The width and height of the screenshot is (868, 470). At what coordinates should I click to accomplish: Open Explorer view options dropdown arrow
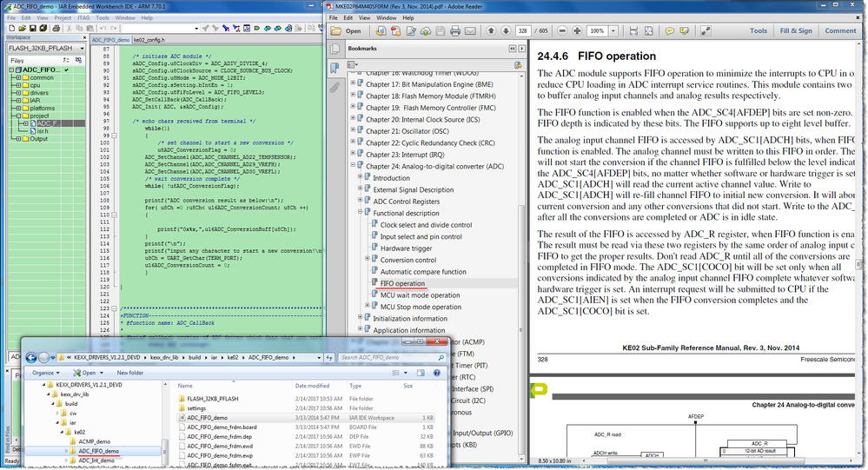[x=406, y=373]
